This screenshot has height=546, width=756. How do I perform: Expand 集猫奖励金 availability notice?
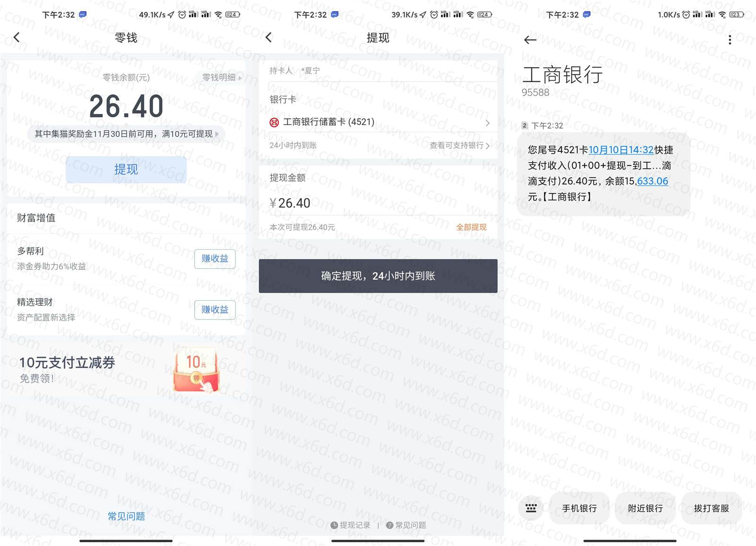(126, 134)
